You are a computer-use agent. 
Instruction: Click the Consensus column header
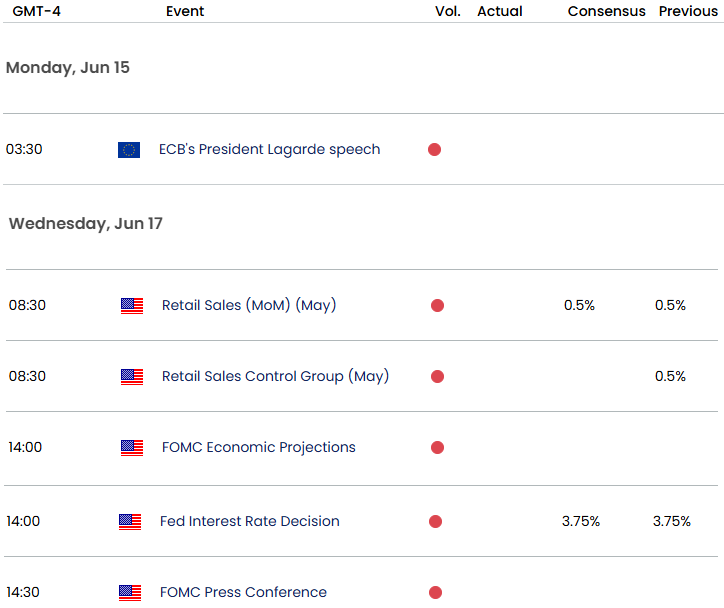coord(606,11)
